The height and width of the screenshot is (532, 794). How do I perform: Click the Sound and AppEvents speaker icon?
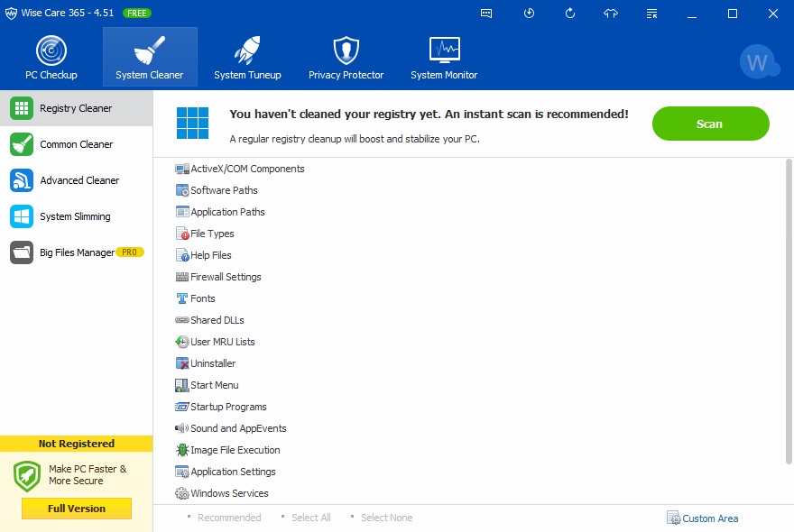click(181, 428)
